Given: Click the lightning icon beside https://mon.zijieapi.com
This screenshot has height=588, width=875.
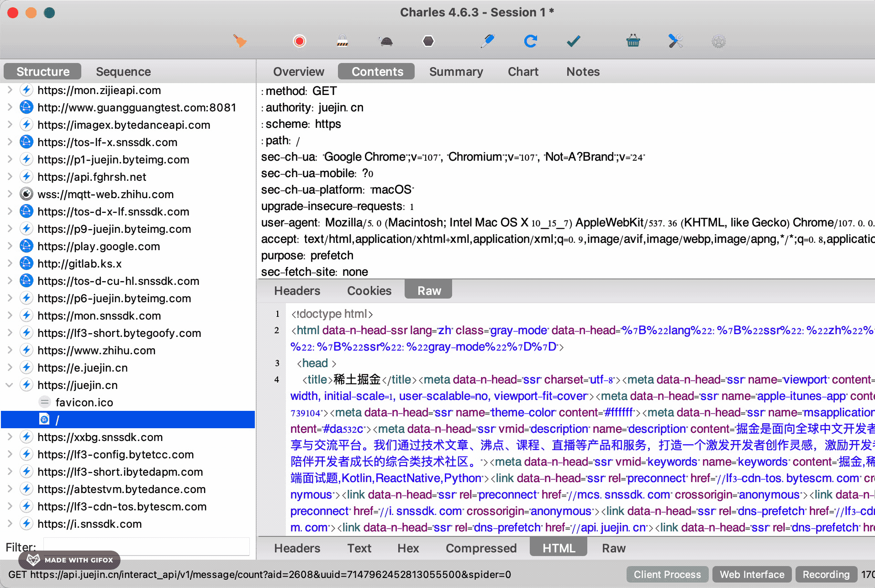Looking at the screenshot, I should tap(26, 90).
